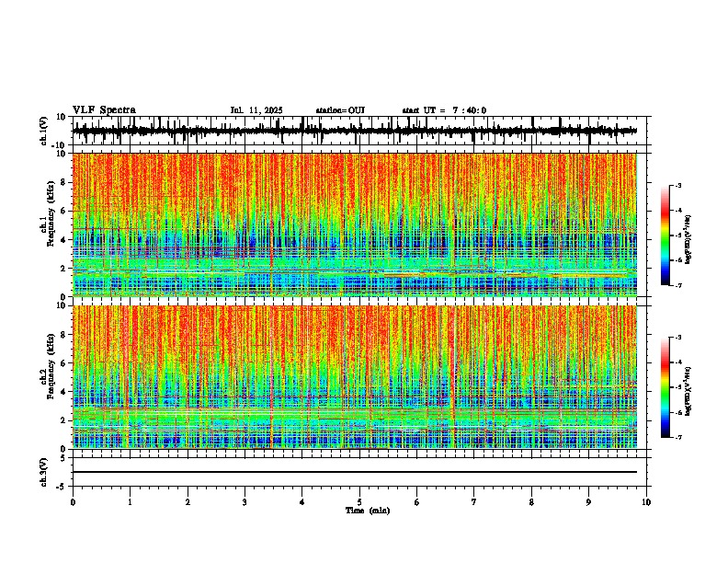
Task: Click time axis tick label "2"
Action: 188,502
